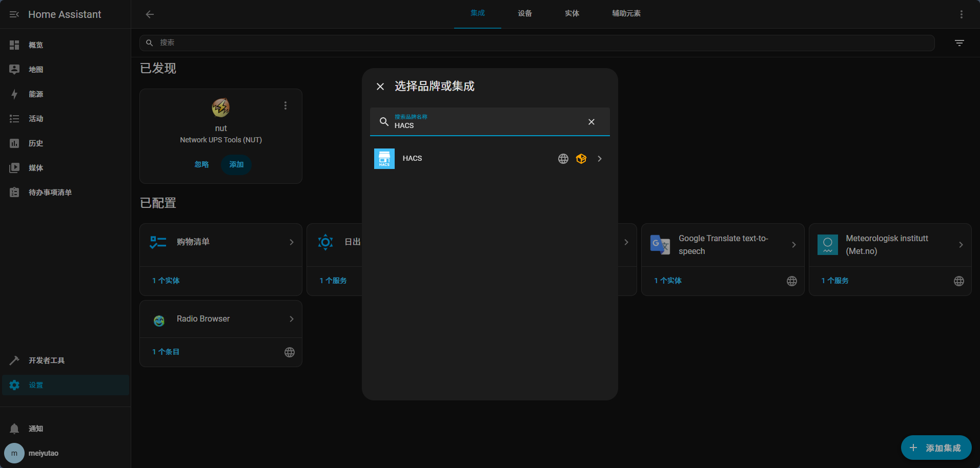Open the top-right overflow menu
980x468 pixels.
[961, 14]
